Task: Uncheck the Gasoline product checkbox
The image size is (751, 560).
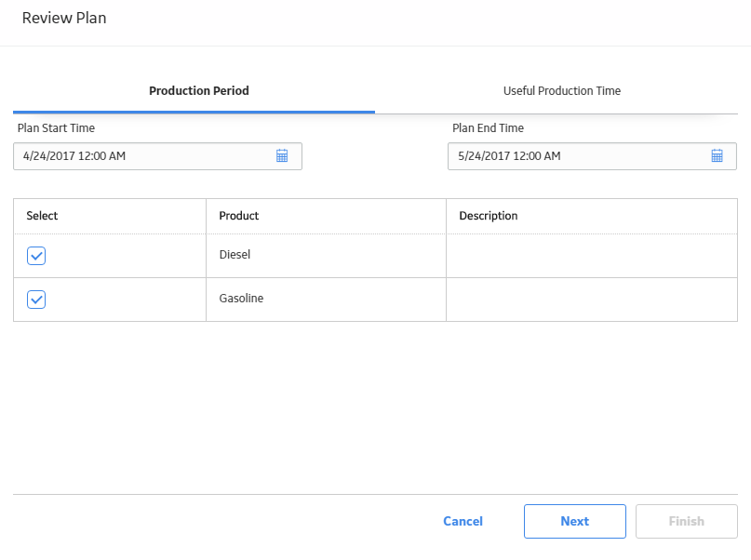Action: [x=36, y=300]
